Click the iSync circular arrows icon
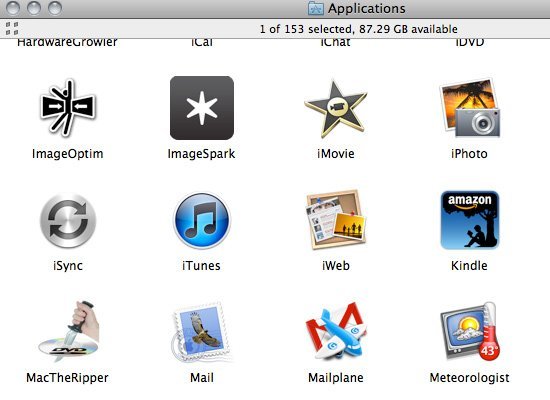The height and width of the screenshot is (400, 550). [68, 220]
